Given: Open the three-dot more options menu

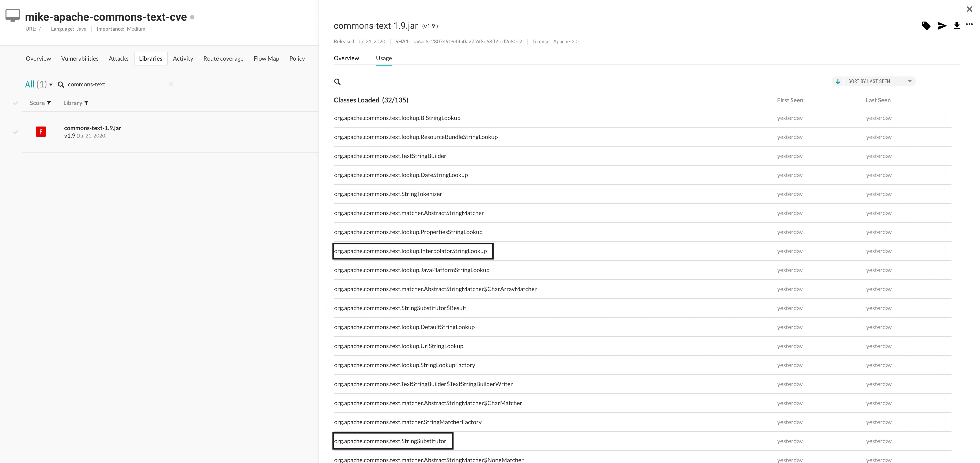Looking at the screenshot, I should pos(970,25).
